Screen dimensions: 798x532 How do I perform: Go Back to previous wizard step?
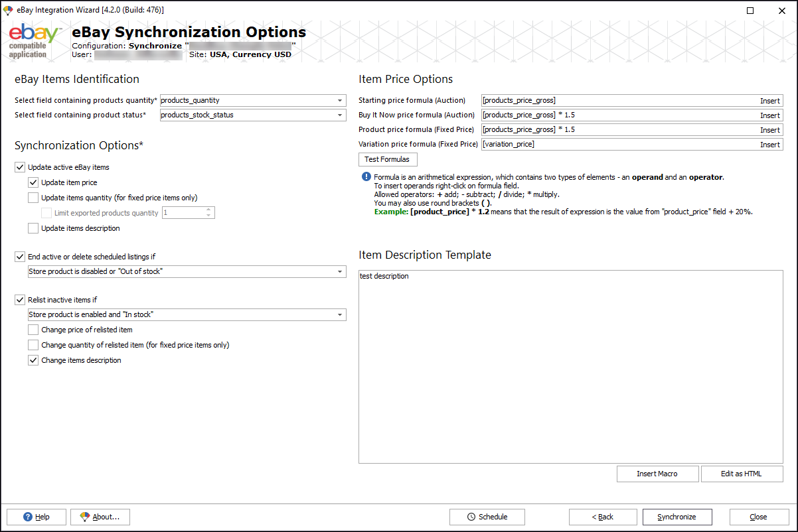coord(603,517)
